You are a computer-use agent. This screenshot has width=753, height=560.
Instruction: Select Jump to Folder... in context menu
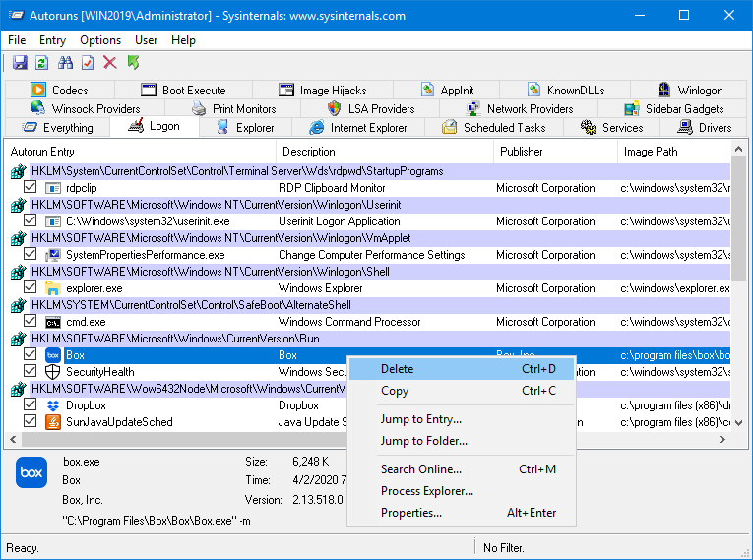[x=462, y=441]
